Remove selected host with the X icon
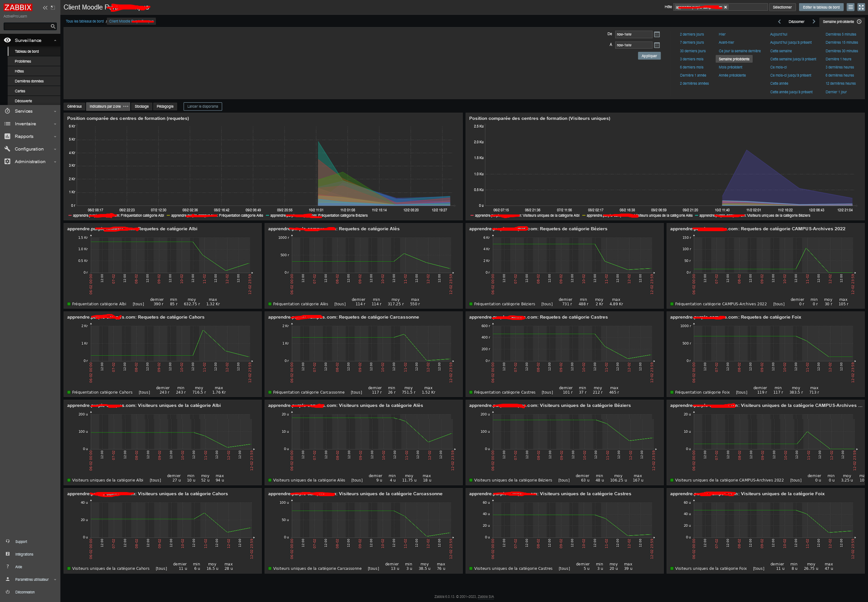Viewport: 868px width, 602px height. pyautogui.click(x=726, y=7)
